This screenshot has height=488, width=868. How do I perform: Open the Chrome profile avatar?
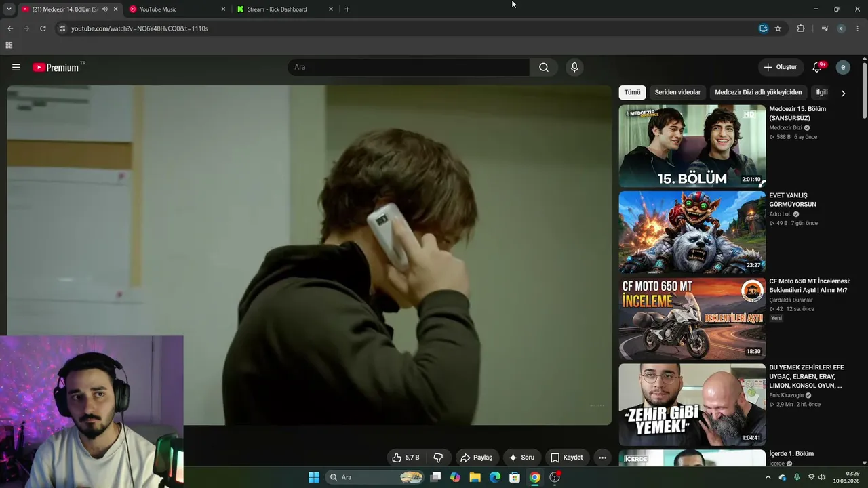click(842, 28)
